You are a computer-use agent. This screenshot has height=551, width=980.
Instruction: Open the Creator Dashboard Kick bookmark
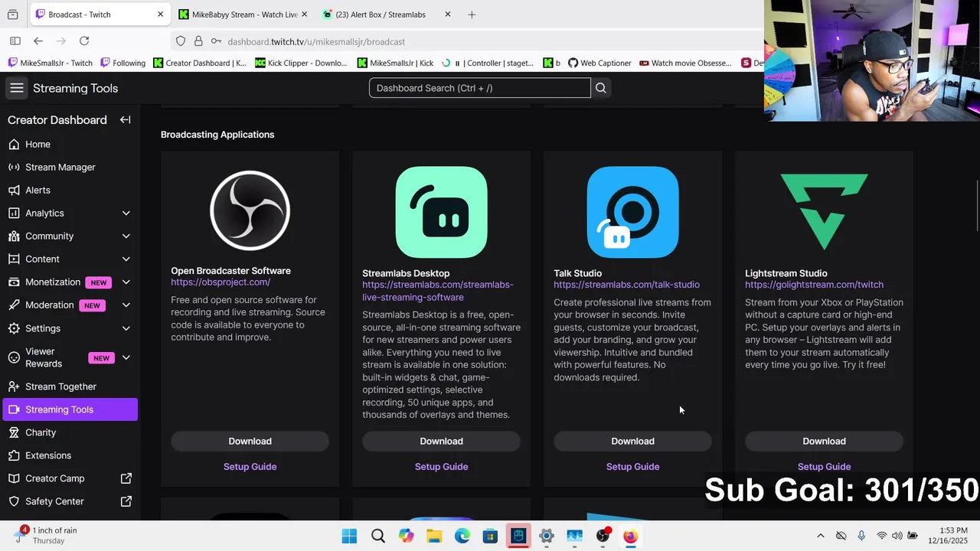coord(200,63)
